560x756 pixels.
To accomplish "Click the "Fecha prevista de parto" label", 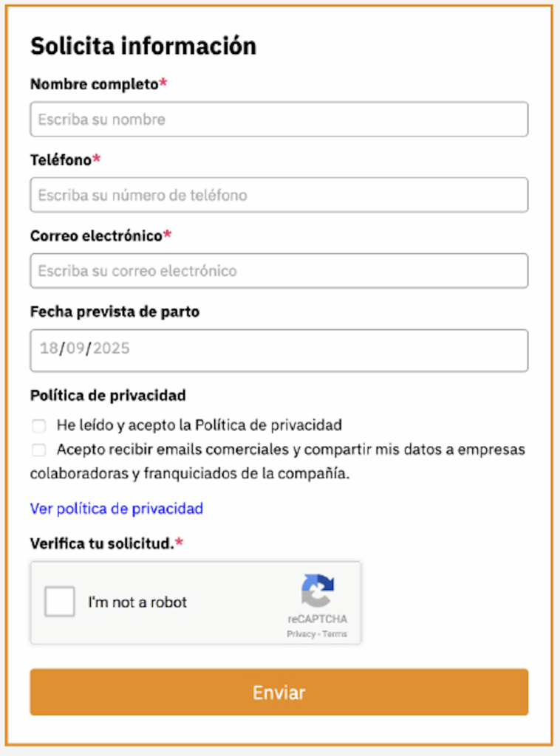I will tap(115, 312).
